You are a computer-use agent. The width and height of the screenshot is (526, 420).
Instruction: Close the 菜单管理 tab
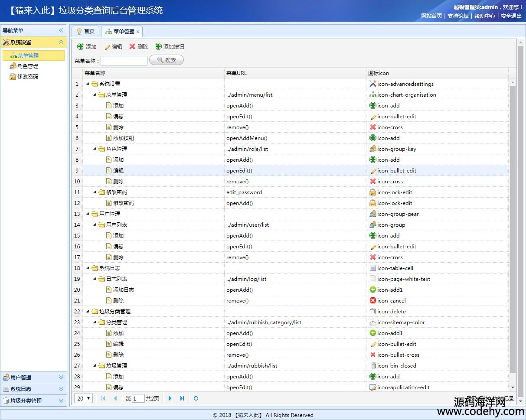(x=138, y=32)
